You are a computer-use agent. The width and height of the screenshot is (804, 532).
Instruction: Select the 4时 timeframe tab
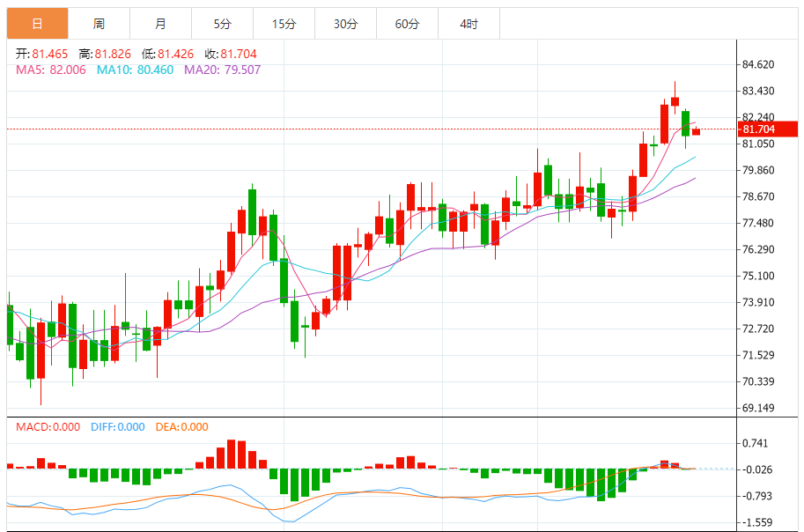[468, 24]
